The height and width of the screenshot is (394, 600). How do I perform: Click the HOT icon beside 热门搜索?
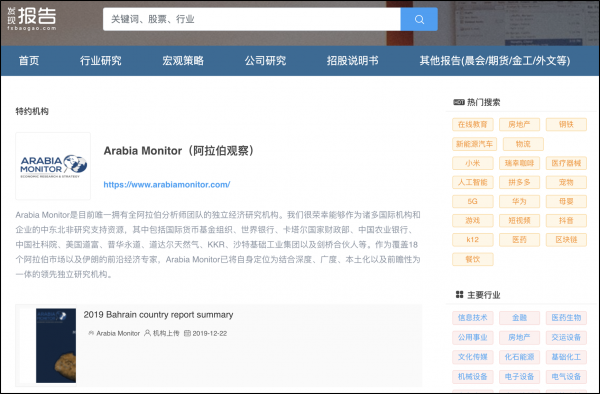pos(459,102)
